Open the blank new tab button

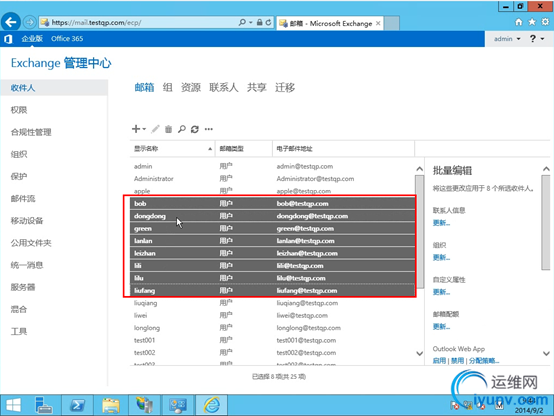pyautogui.click(x=392, y=23)
